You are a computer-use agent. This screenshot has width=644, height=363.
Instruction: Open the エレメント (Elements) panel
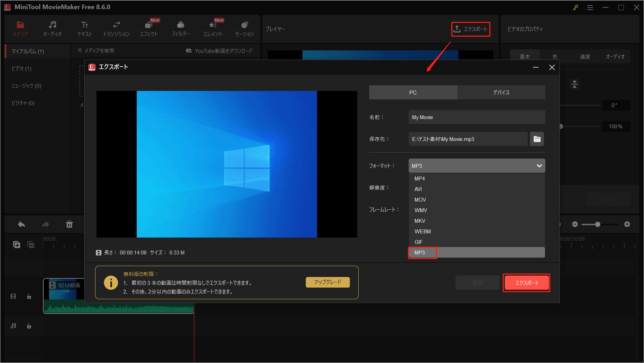(x=213, y=28)
